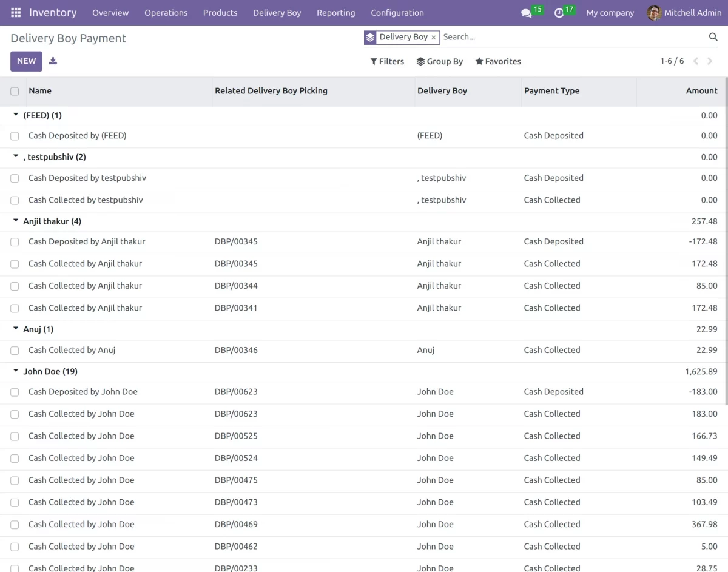Open the Reporting menu
The image size is (728, 572).
click(335, 13)
